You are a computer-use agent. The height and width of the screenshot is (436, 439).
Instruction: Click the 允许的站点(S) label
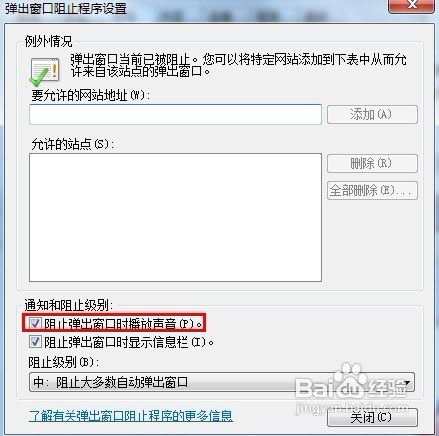coord(72,144)
